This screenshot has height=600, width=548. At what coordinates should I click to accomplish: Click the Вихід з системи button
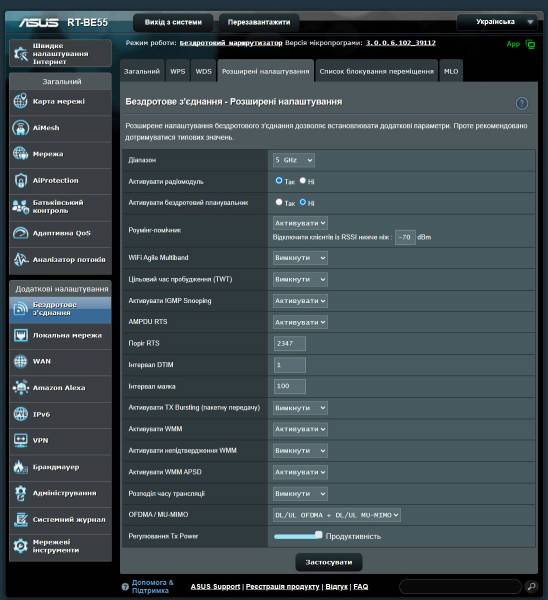173,22
